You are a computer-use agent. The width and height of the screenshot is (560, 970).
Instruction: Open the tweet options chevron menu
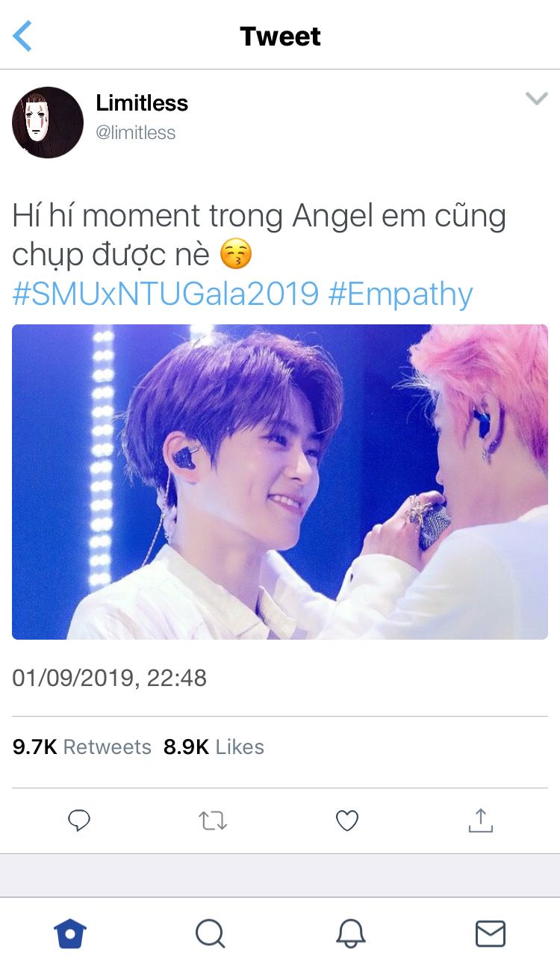click(x=536, y=99)
